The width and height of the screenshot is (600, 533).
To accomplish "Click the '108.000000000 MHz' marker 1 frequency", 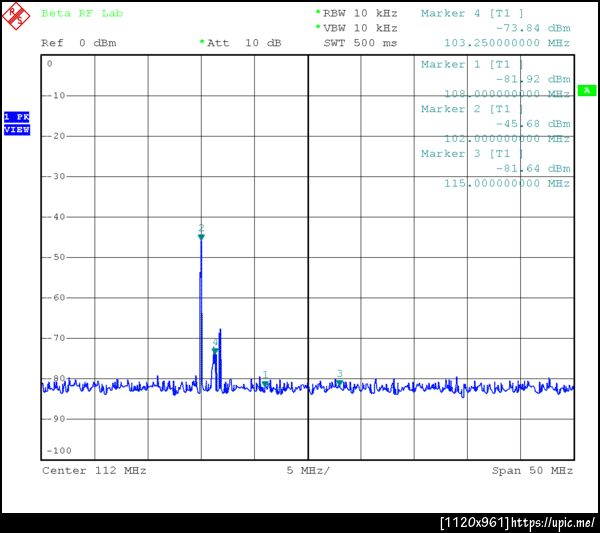I will point(507,94).
